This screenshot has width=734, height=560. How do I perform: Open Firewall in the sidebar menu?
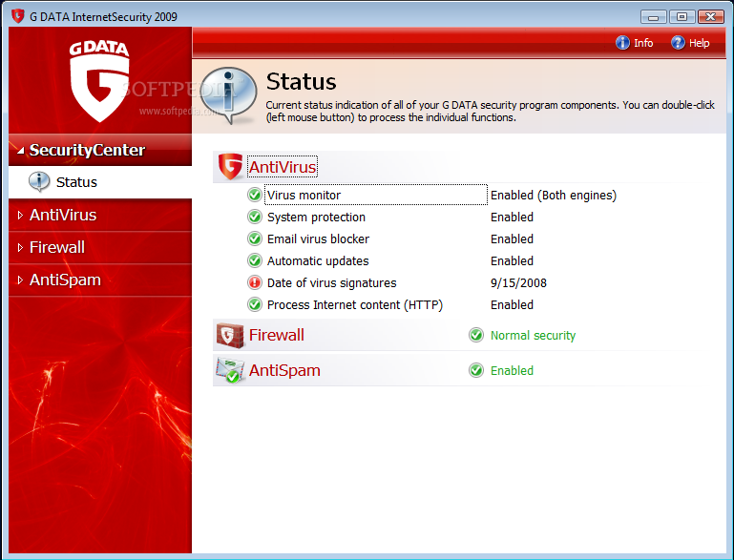pyautogui.click(x=100, y=247)
